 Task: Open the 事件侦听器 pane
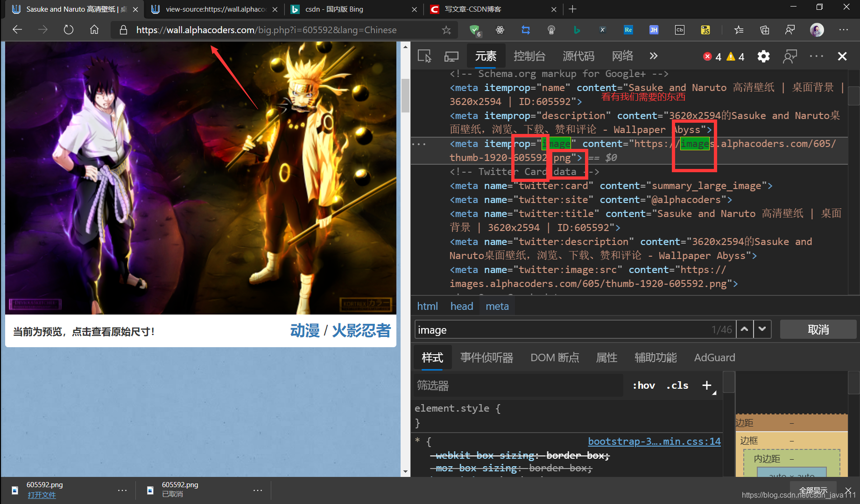(486, 357)
